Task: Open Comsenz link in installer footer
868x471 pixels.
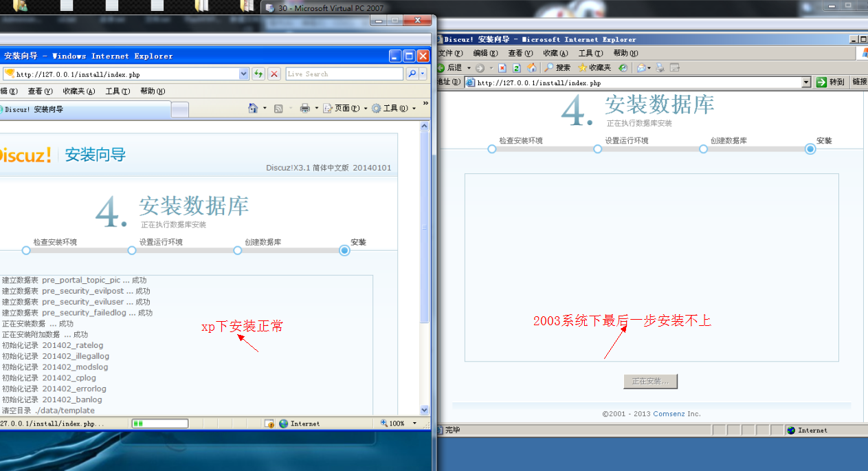Action: 669,414
